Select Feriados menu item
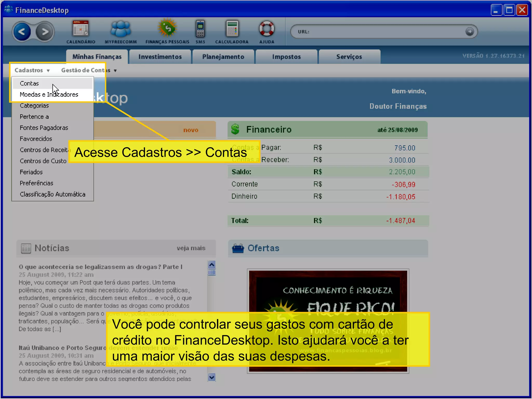The height and width of the screenshot is (399, 532). click(52, 172)
